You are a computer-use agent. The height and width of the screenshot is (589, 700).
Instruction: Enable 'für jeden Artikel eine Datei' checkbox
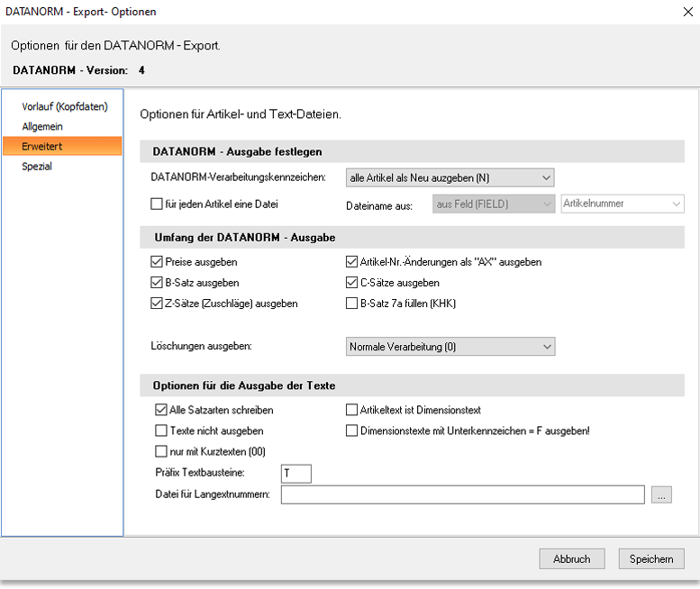pyautogui.click(x=156, y=204)
